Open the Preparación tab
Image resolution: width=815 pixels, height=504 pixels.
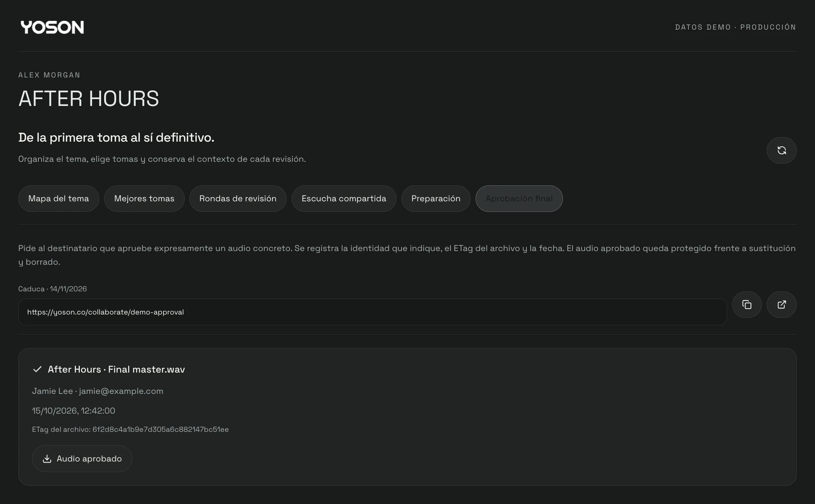point(436,199)
